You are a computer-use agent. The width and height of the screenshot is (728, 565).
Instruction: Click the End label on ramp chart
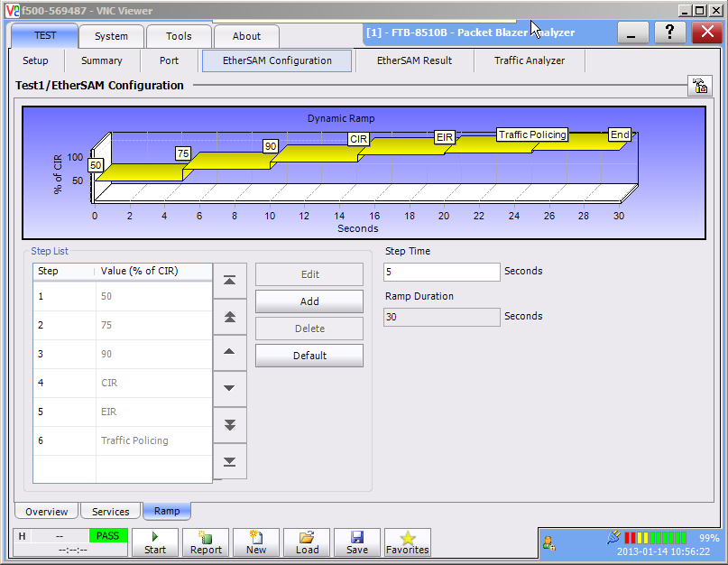click(x=620, y=134)
